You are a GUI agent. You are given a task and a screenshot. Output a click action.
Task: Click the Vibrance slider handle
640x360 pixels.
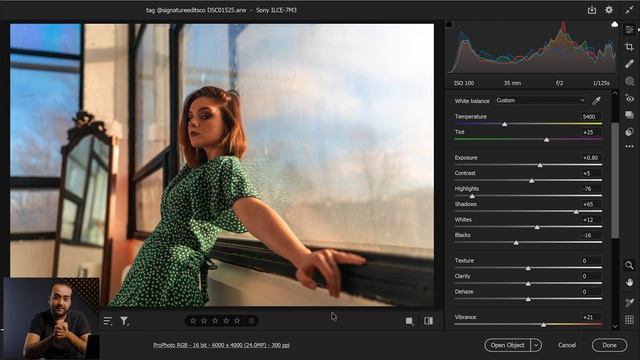pyautogui.click(x=544, y=324)
